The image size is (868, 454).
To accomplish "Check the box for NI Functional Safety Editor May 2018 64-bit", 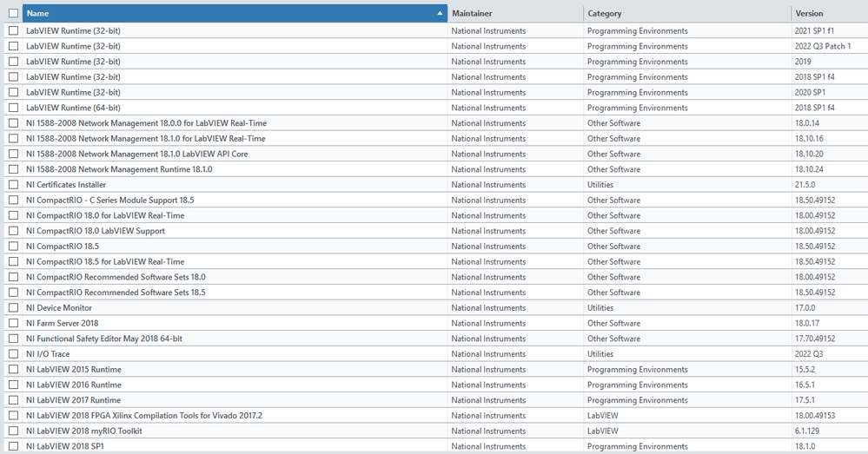I will (13, 339).
